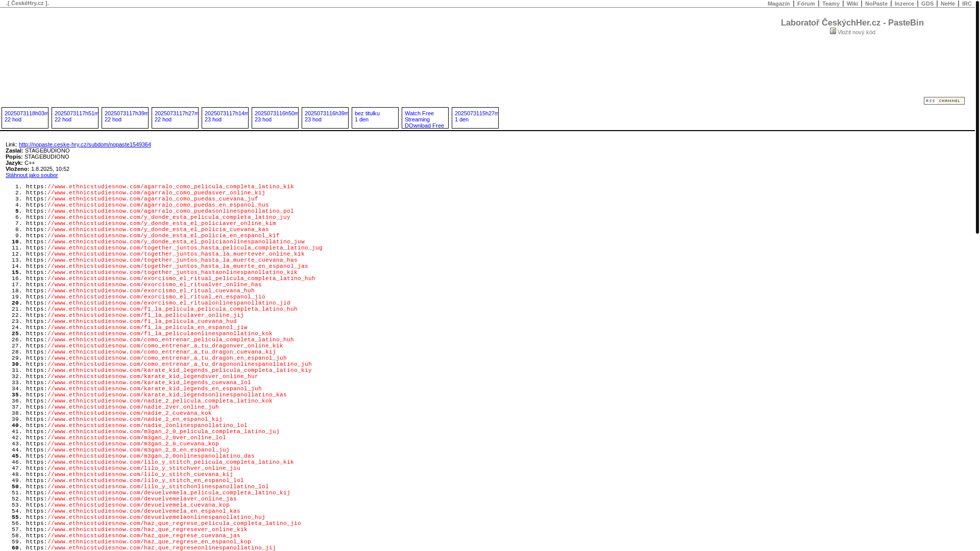Screen dimensions: 980x551
Task: Click line 50 lilo_y_stitchonlinespanollatino_lol
Action: click(x=148, y=487)
